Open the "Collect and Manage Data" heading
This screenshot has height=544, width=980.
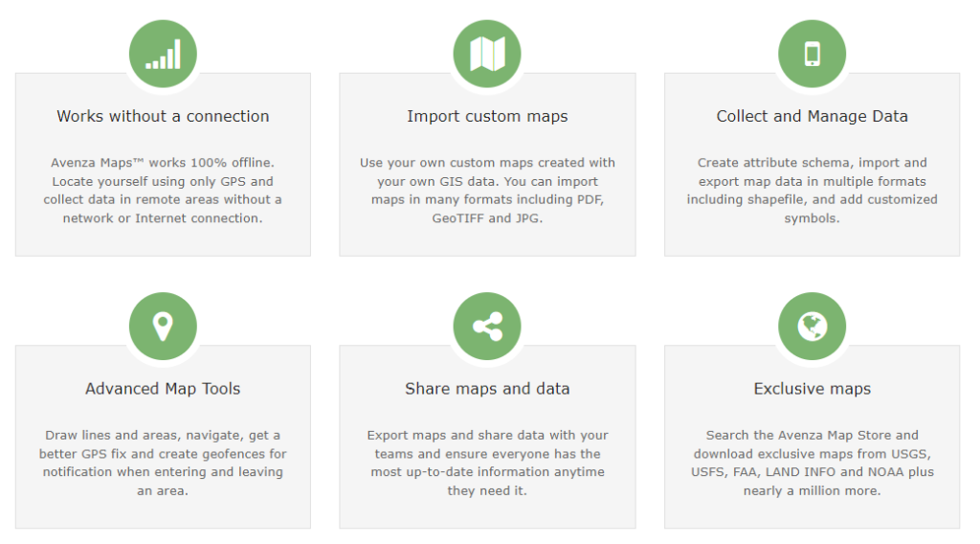(x=812, y=116)
